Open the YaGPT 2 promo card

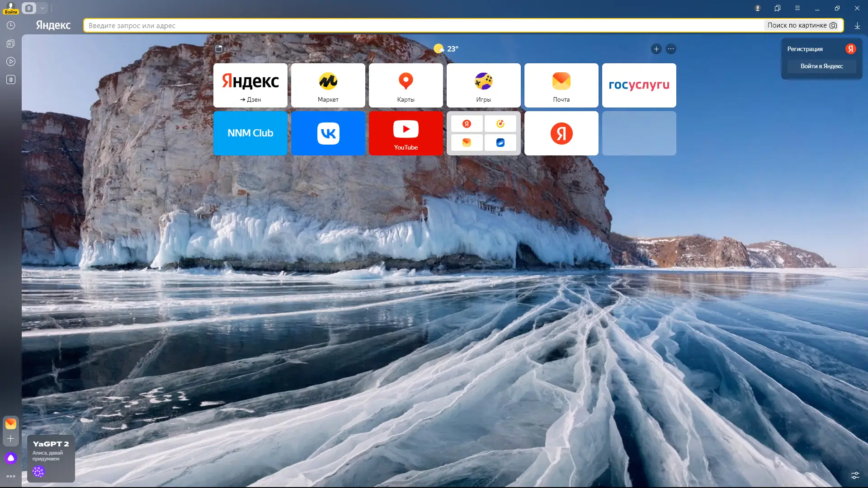(x=51, y=458)
